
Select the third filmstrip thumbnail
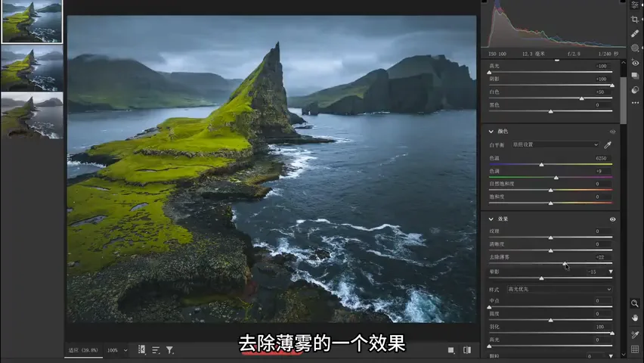point(32,115)
